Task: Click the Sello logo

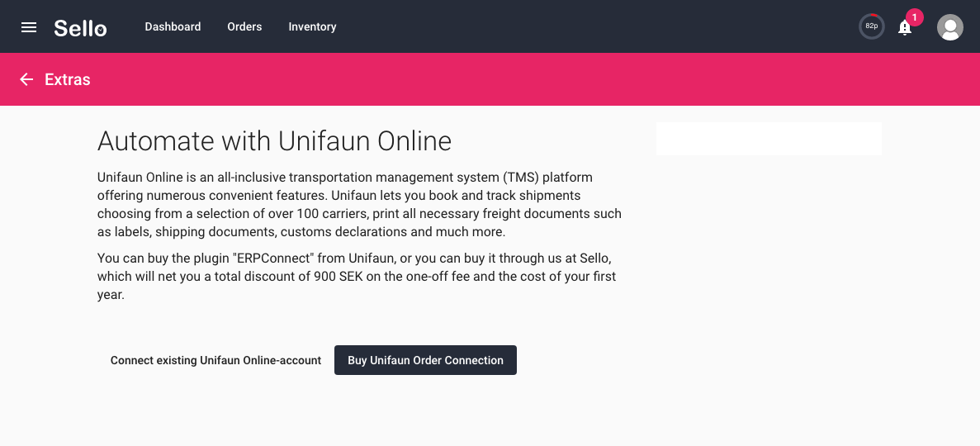Action: [x=80, y=27]
